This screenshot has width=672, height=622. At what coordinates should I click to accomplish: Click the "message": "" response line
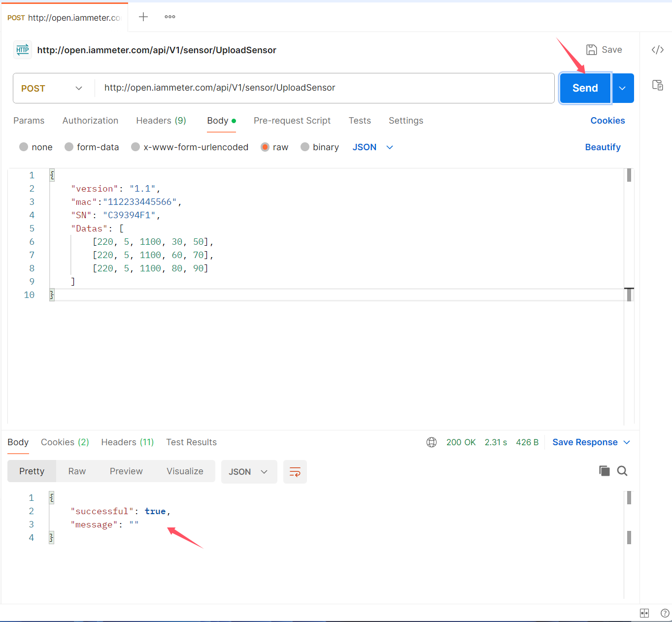click(x=105, y=524)
